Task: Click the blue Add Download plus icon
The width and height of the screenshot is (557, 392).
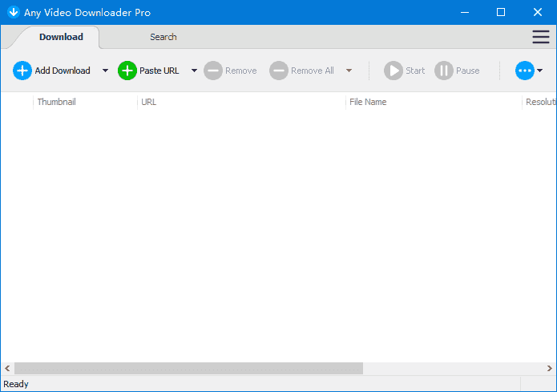Action: pos(22,71)
